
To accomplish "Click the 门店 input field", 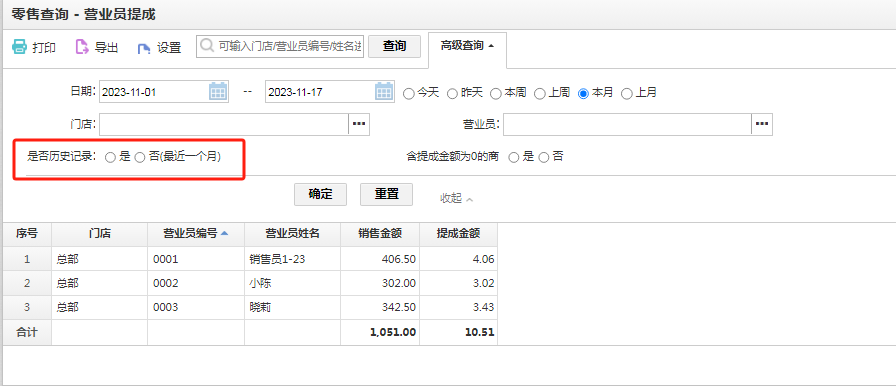I will [x=224, y=124].
